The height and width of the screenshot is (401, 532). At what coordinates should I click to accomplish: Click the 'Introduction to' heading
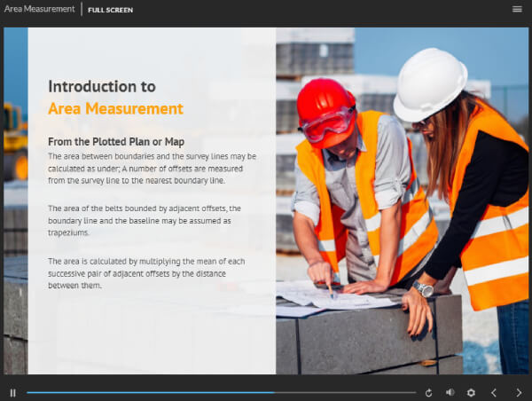click(x=102, y=86)
